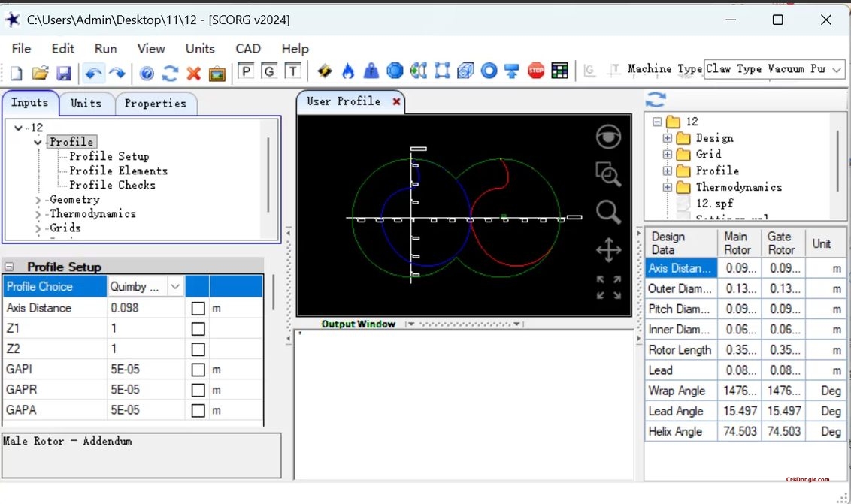This screenshot has height=504, width=851.
Task: Save the project with the floppy disk icon
Action: (x=64, y=72)
